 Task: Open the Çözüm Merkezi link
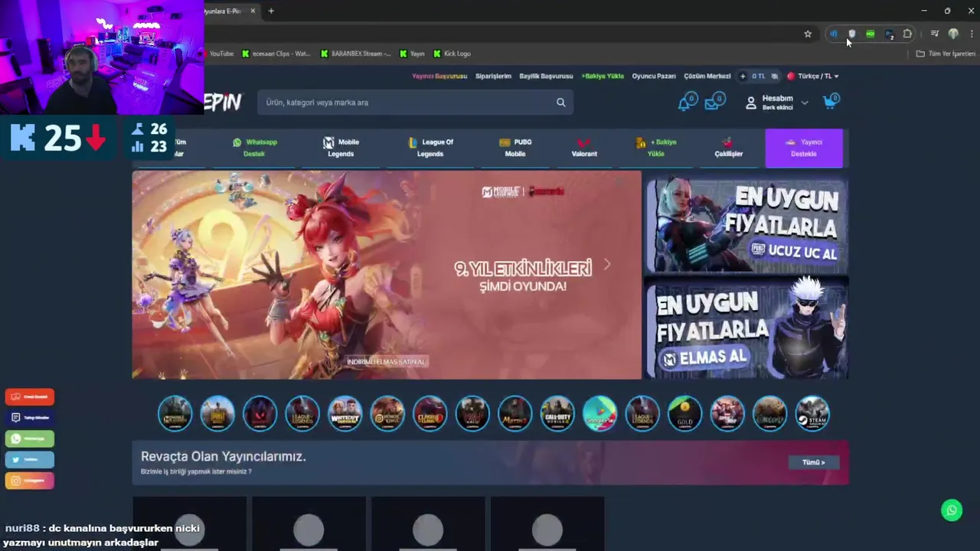(x=707, y=77)
